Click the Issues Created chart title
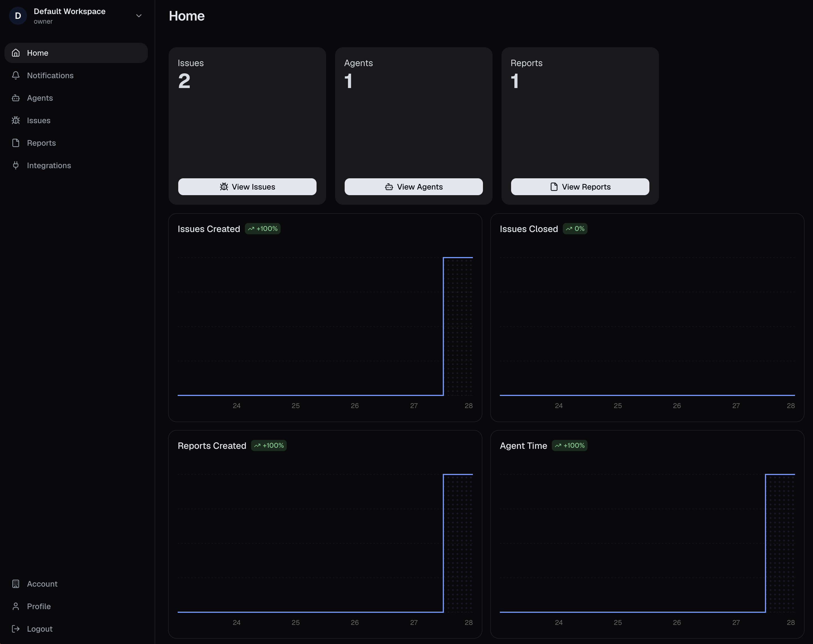This screenshot has height=644, width=813. pyautogui.click(x=209, y=229)
